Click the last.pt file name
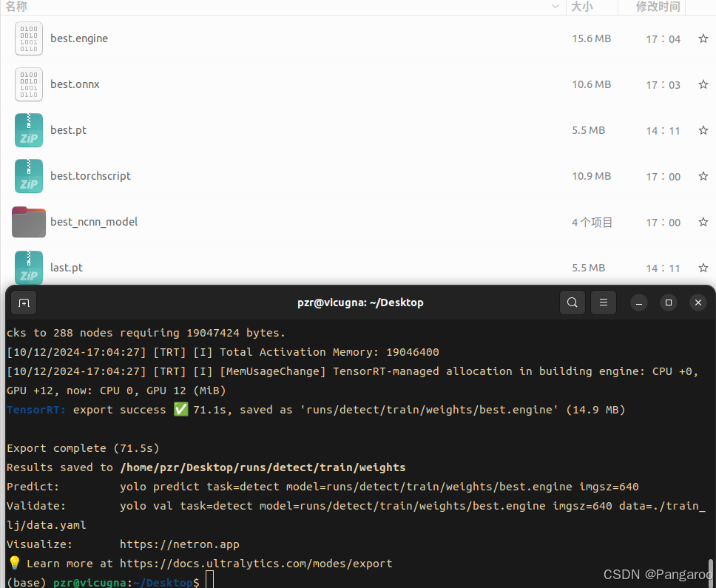Image resolution: width=716 pixels, height=588 pixels. point(67,268)
